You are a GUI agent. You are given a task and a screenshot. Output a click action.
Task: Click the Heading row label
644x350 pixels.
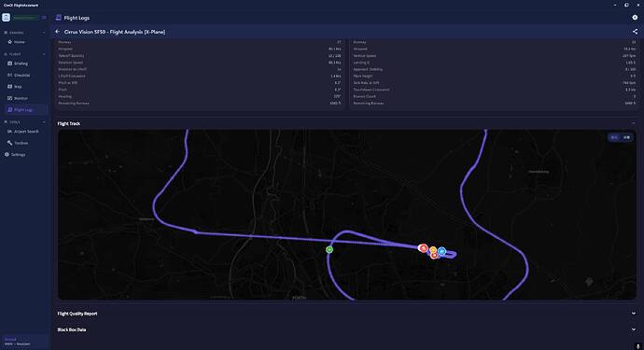[65, 96]
